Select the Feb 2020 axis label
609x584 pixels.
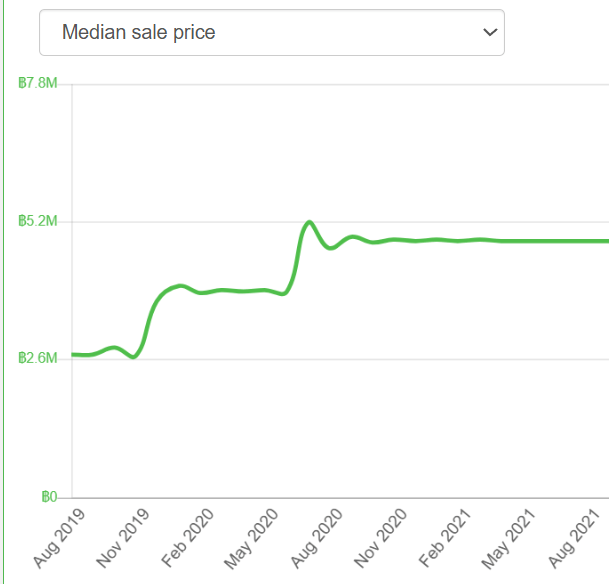188,538
